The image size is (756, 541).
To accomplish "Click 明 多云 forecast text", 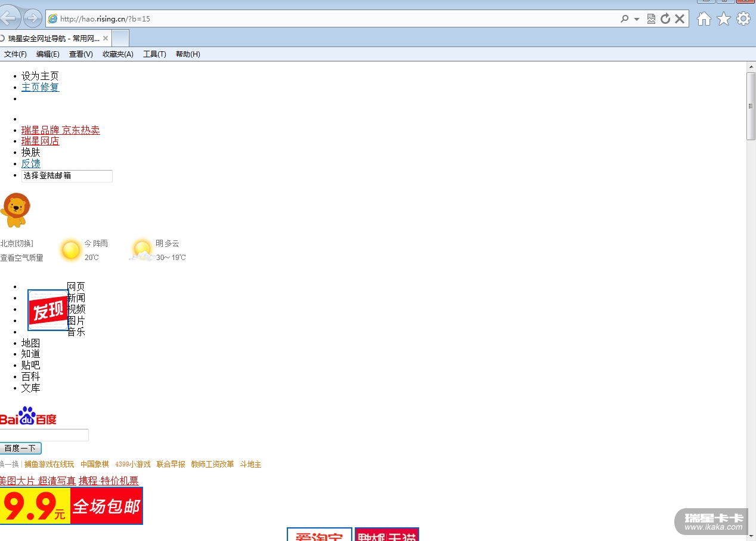I will point(168,243).
